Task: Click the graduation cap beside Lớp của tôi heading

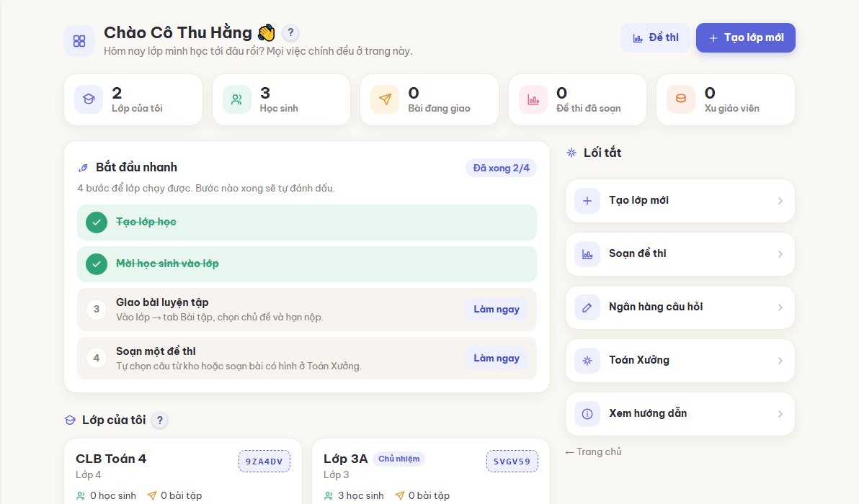Action: [x=70, y=420]
